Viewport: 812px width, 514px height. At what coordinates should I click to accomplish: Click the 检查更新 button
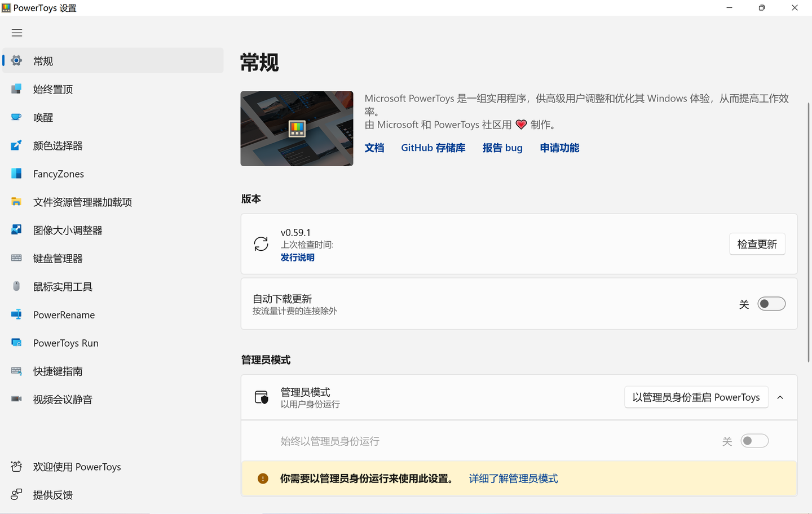[x=757, y=243]
